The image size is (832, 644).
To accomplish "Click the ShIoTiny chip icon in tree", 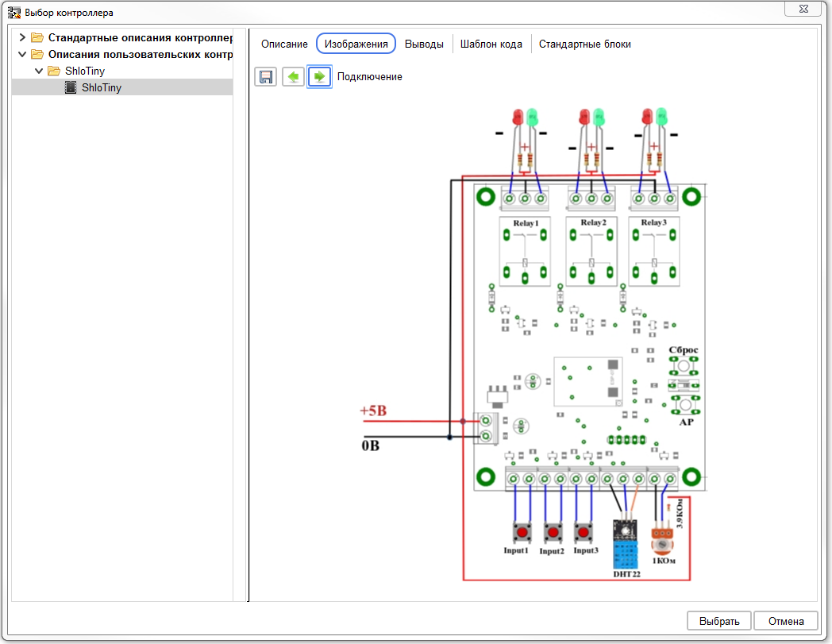I will coord(71,87).
